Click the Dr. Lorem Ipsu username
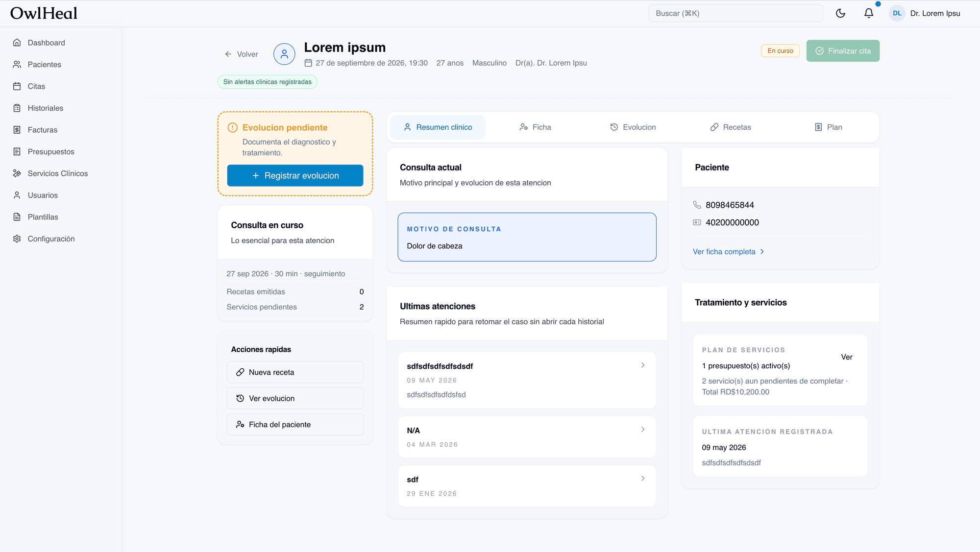The width and height of the screenshot is (980, 552). tap(935, 13)
